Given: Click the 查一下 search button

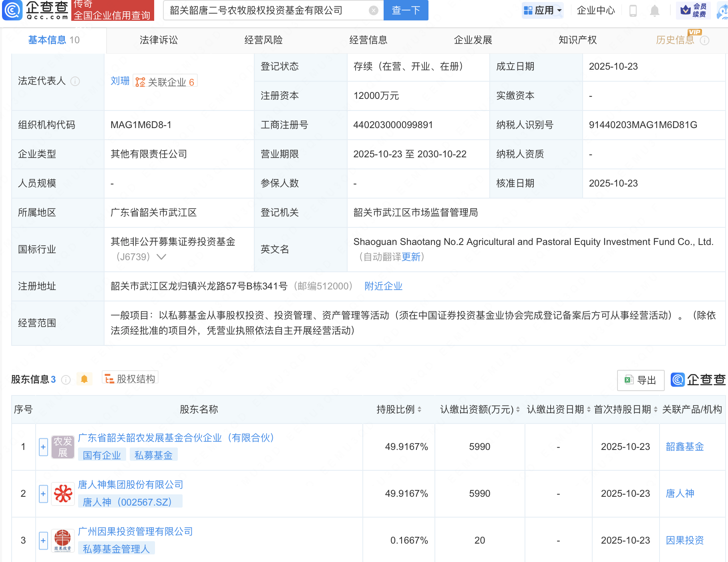Looking at the screenshot, I should coord(406,10).
